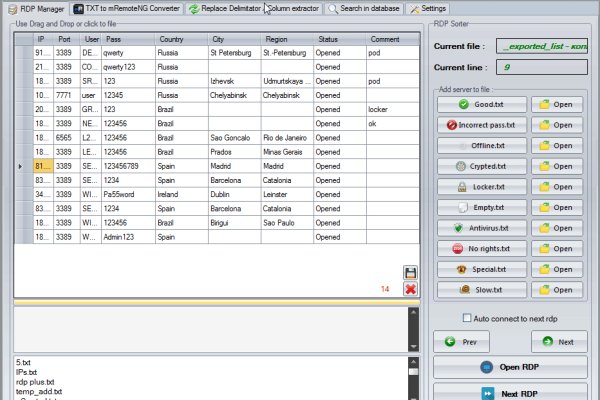600x400 pixels.
Task: Go to Prev rdp entry
Action: coord(462,342)
